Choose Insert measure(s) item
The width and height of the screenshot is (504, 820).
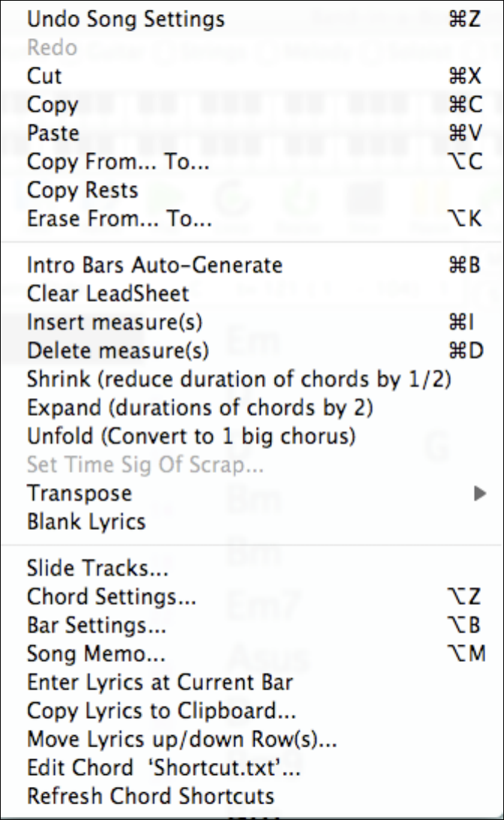pos(115,322)
